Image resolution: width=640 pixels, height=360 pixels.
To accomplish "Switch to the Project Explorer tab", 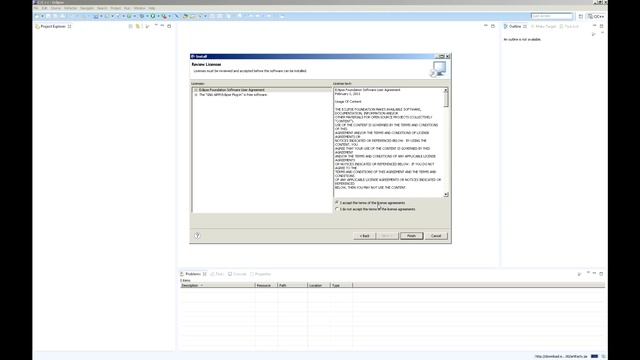I will (x=53, y=27).
